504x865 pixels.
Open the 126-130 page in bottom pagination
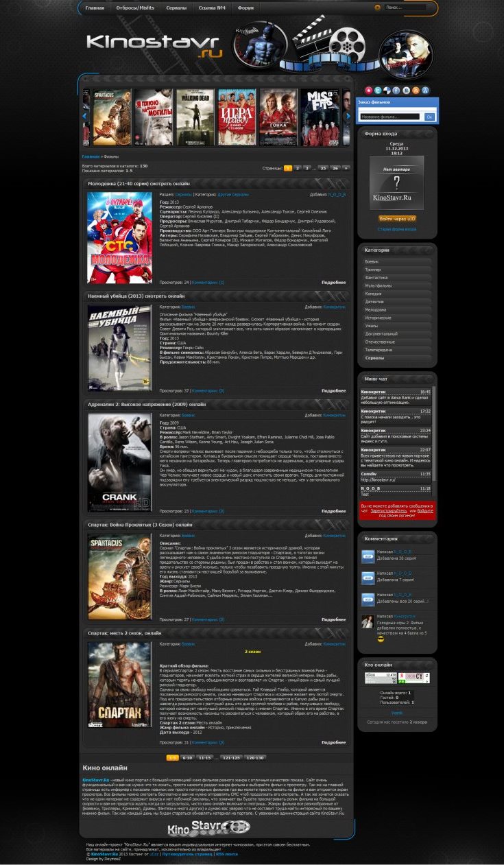click(255, 758)
